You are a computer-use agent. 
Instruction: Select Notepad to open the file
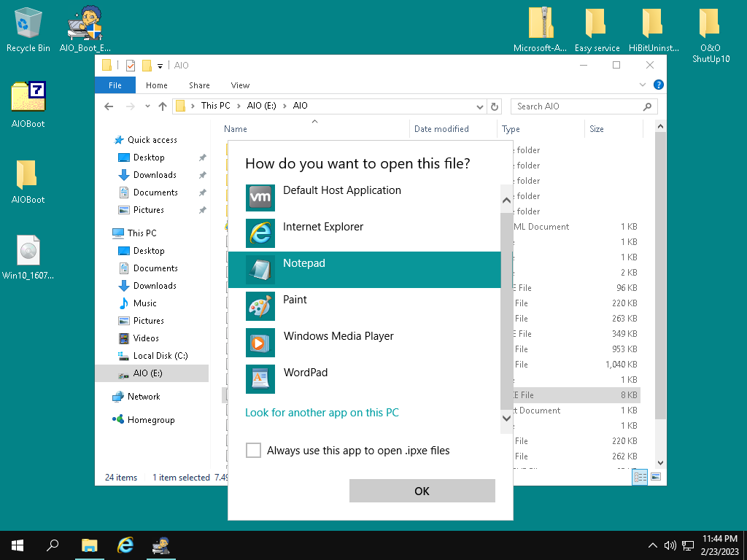coord(364,270)
